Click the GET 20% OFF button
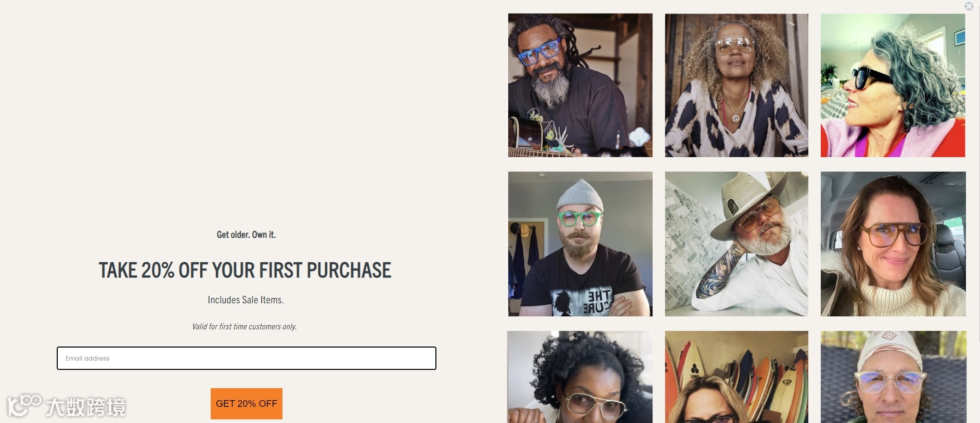 246,403
